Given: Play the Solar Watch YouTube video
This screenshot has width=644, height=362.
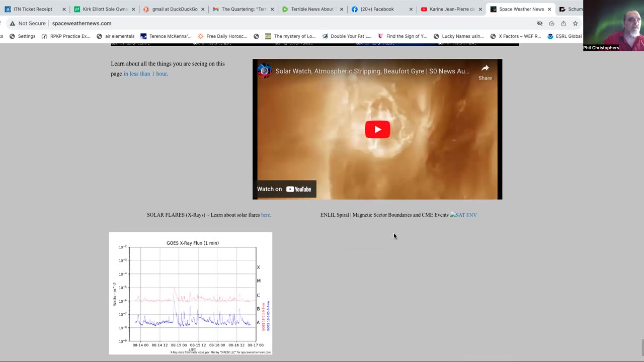Looking at the screenshot, I should (377, 129).
